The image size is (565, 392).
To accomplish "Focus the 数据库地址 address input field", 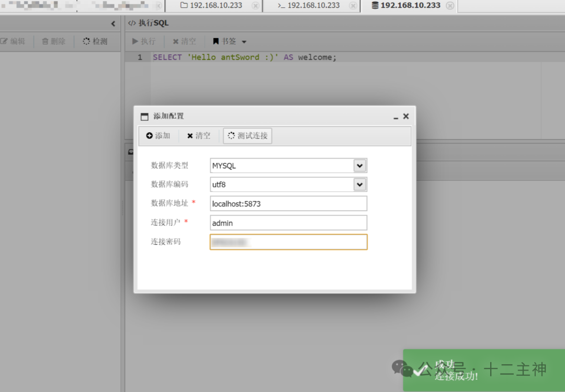I will pos(288,203).
